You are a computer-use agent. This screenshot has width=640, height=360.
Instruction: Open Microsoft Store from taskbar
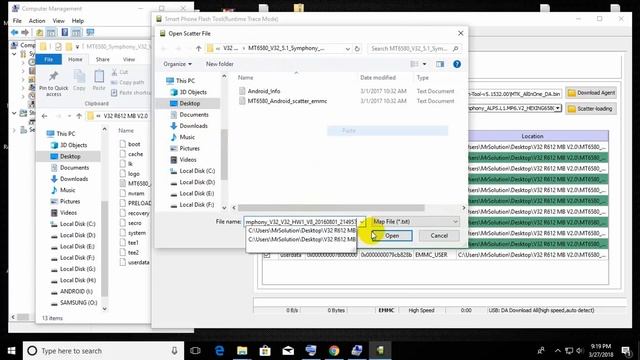(x=265, y=351)
